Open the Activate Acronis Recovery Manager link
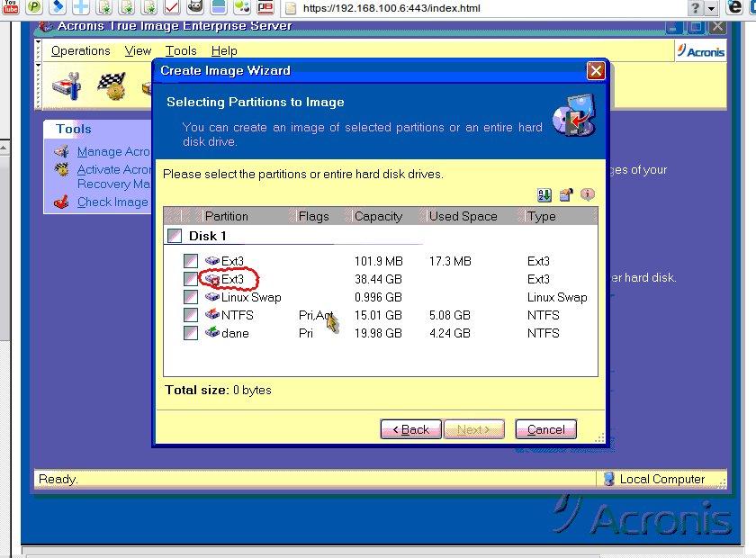The width and height of the screenshot is (756, 558). 113,176
